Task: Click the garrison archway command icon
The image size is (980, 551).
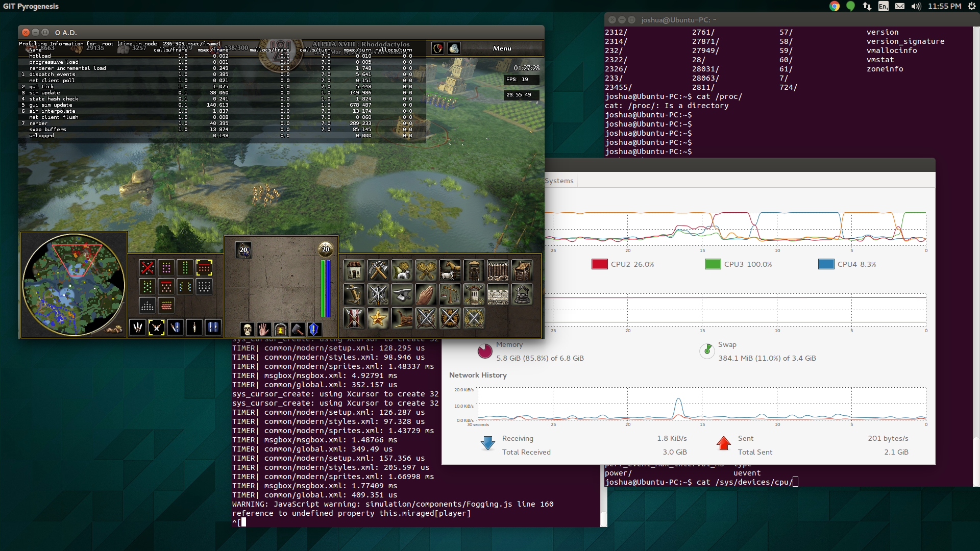Action: pos(281,329)
